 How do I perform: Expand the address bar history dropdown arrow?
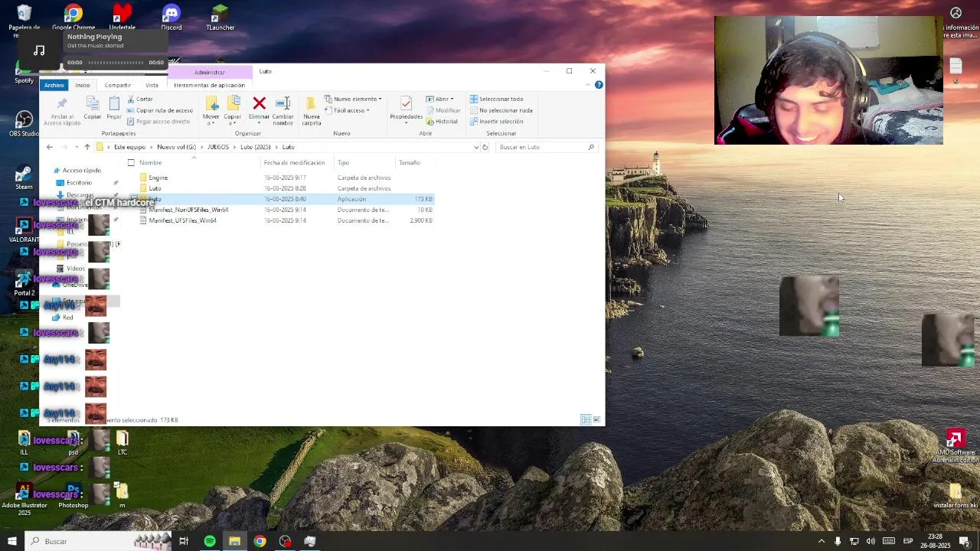476,147
